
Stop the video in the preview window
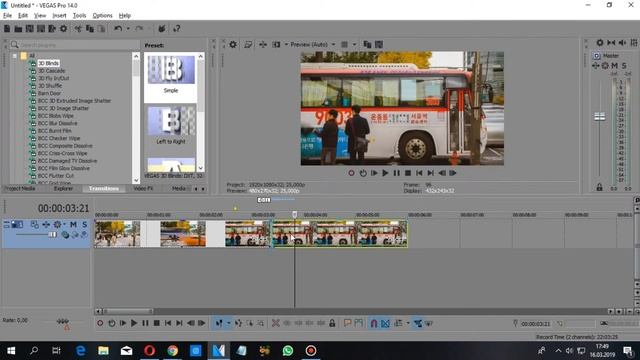click(x=408, y=173)
